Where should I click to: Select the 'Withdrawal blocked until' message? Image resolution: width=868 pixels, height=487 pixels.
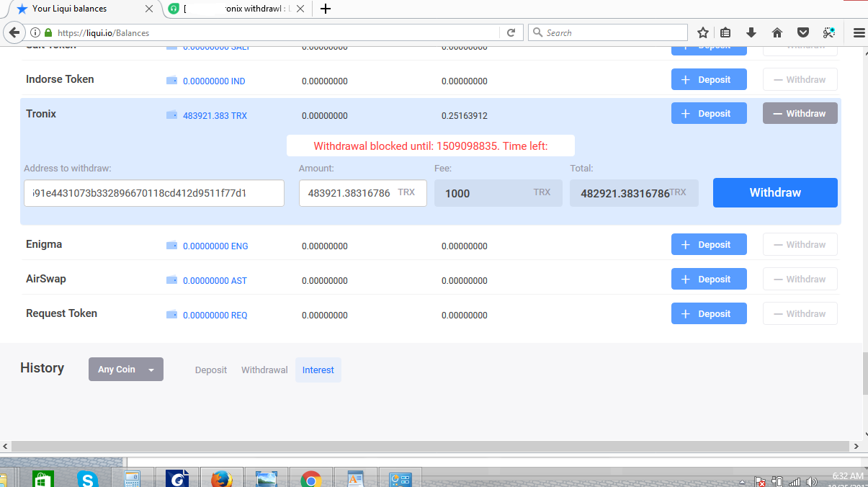[431, 146]
